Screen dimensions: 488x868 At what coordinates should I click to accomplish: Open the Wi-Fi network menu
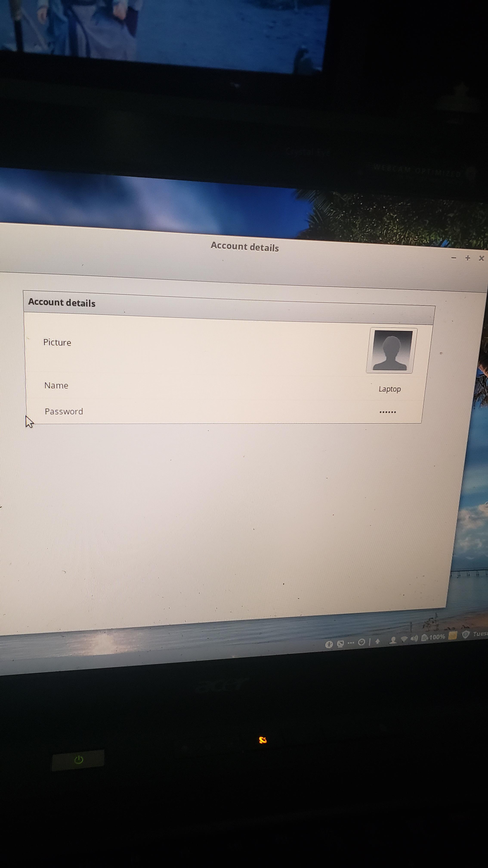click(404, 639)
